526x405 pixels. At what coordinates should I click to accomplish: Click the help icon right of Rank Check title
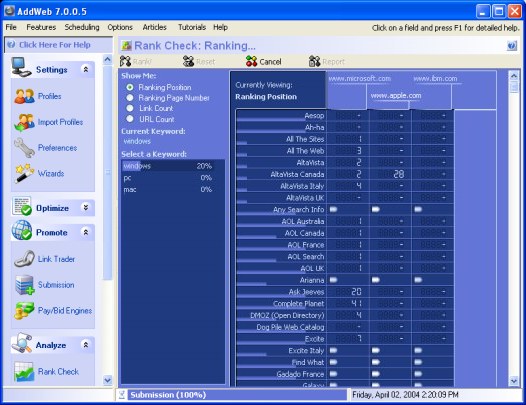[x=512, y=45]
